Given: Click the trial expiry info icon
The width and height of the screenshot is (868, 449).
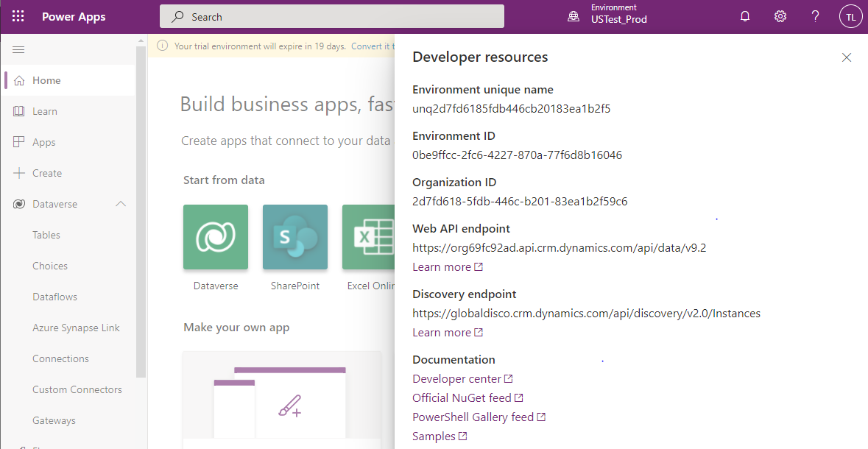Looking at the screenshot, I should pos(162,46).
